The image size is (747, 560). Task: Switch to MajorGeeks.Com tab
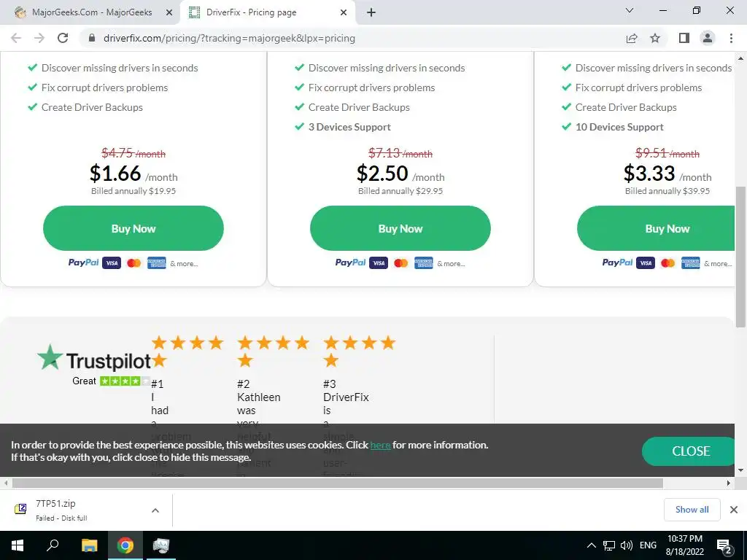(90, 12)
